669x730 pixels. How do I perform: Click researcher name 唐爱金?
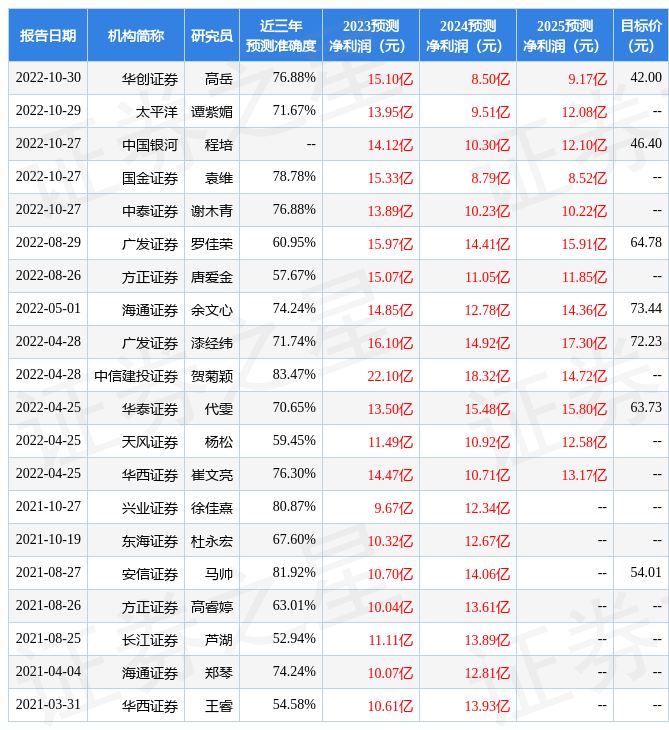212,277
